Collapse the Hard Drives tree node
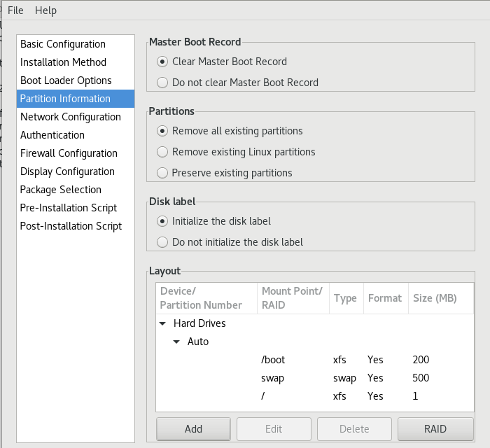Viewport: 490px width, 448px height. tap(162, 323)
